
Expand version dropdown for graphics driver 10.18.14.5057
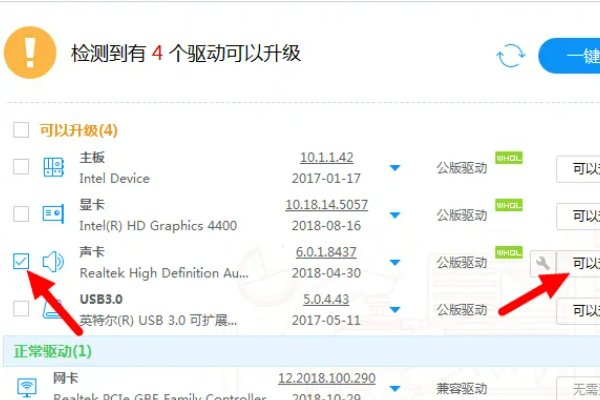(395, 215)
